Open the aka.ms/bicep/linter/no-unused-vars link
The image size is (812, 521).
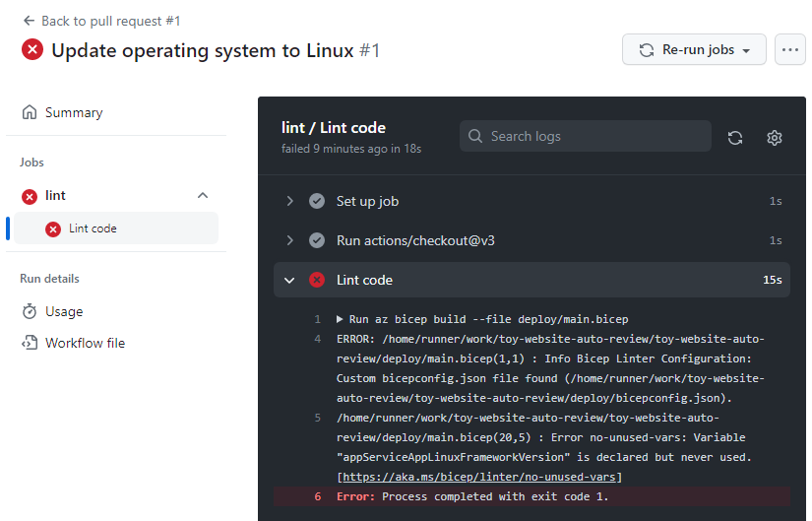tap(479, 477)
